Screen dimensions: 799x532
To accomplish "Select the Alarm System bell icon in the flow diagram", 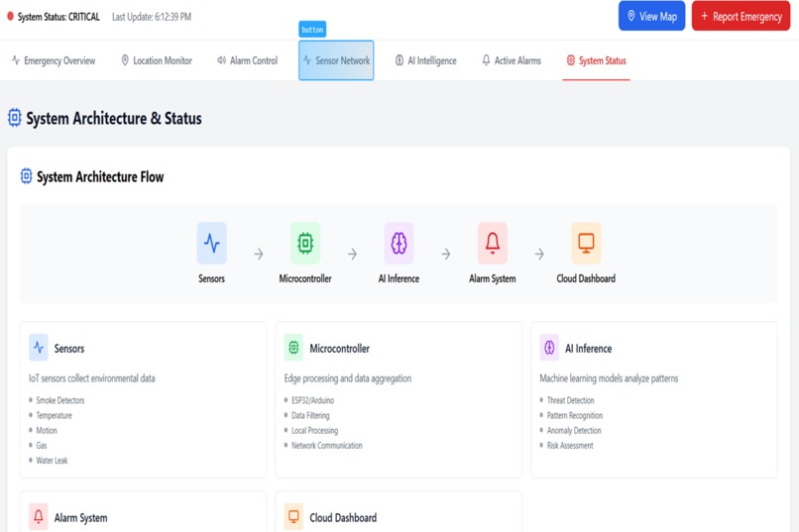I will click(493, 243).
